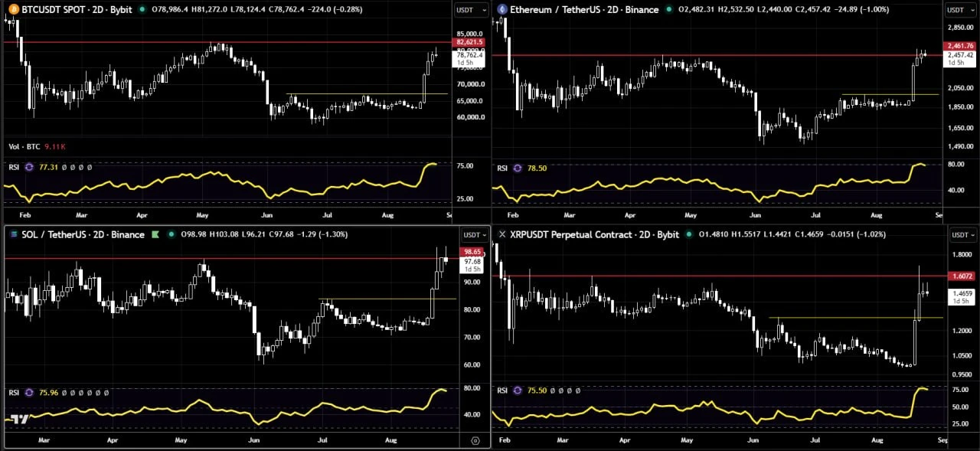980x451 pixels.
Task: Click the May label on BTC time axis
Action: [202, 217]
